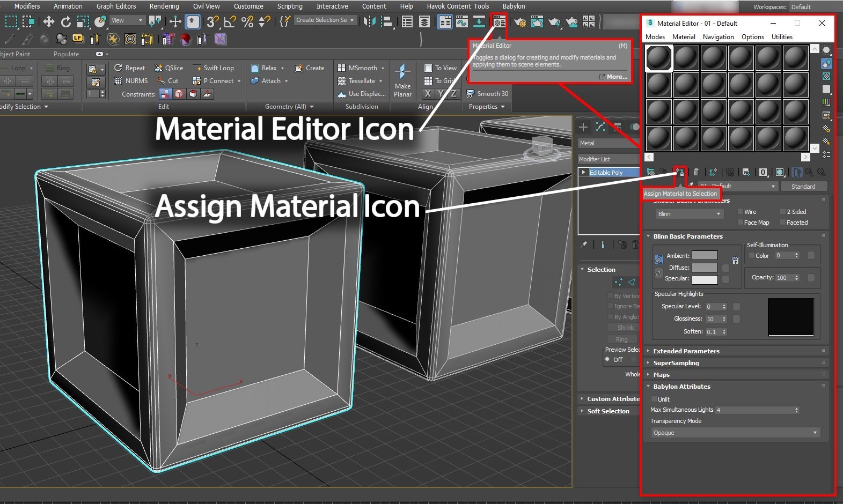The width and height of the screenshot is (843, 504).
Task: Enable the 2-Sided checkbox
Action: point(783,212)
